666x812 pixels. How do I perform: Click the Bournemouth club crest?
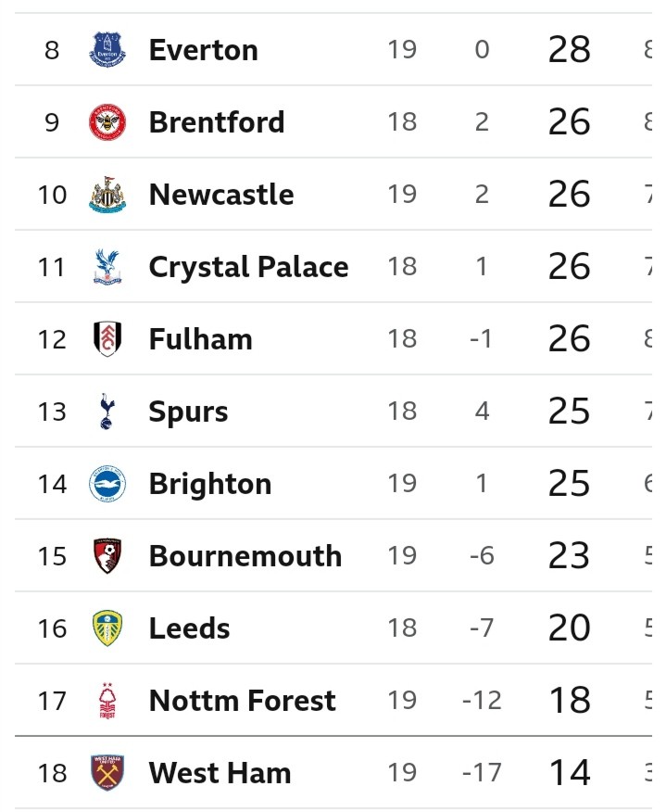[x=107, y=556]
